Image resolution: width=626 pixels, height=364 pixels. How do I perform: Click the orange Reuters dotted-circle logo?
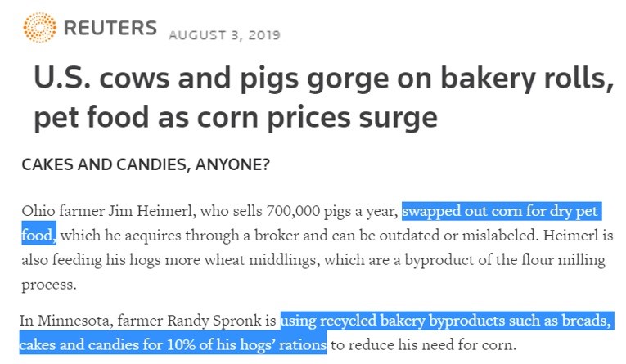pyautogui.click(x=39, y=27)
